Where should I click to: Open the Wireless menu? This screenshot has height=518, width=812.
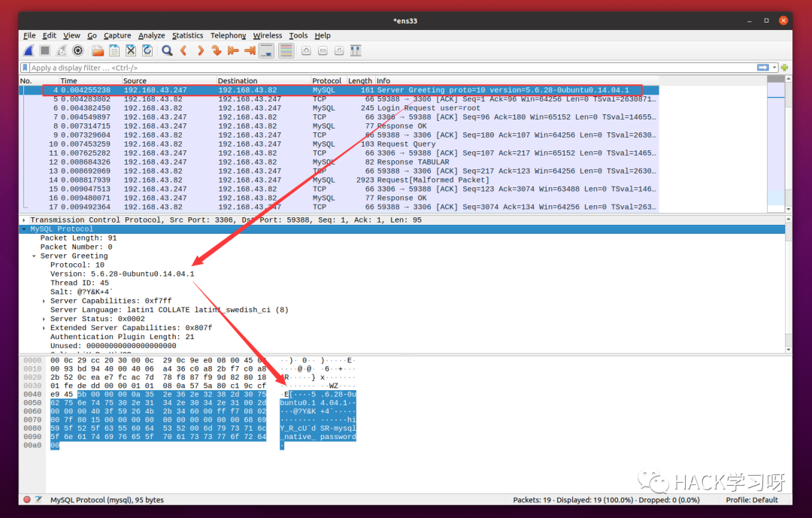tap(267, 35)
